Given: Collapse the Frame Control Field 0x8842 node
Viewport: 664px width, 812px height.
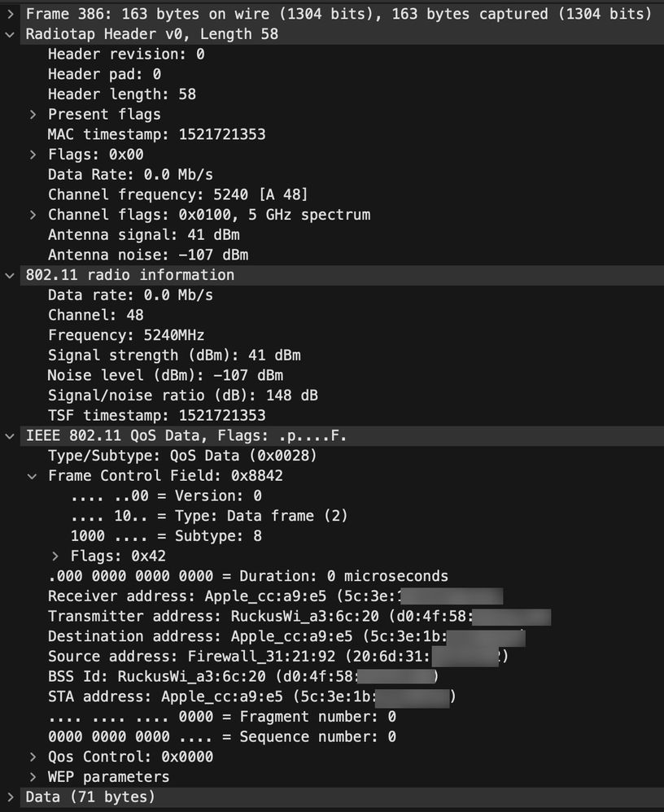Looking at the screenshot, I should pyautogui.click(x=33, y=476).
